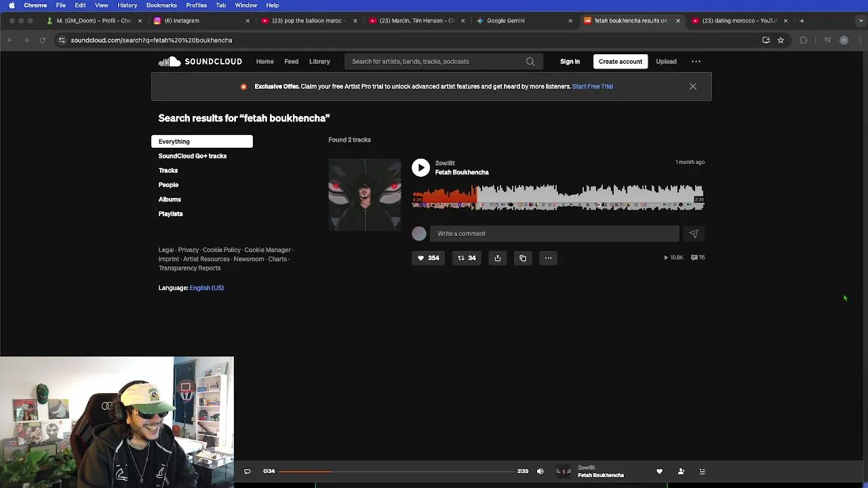Filter results by People

coord(168,185)
